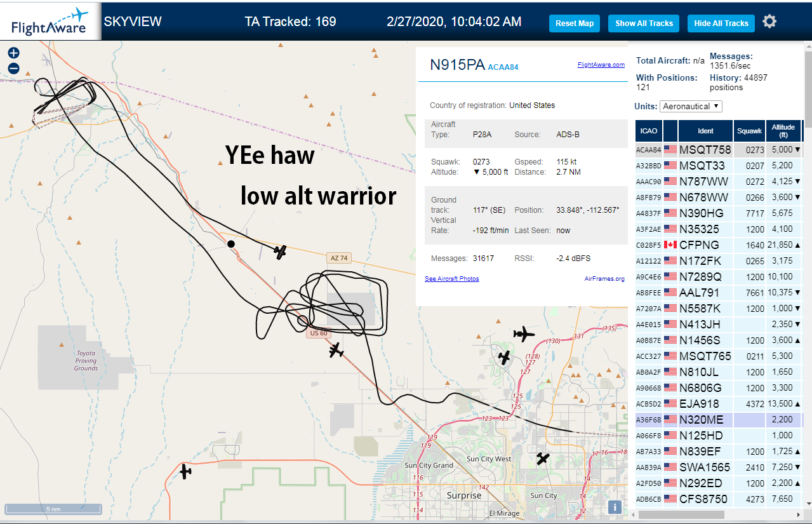Open the AirFrames.org link

[604, 278]
